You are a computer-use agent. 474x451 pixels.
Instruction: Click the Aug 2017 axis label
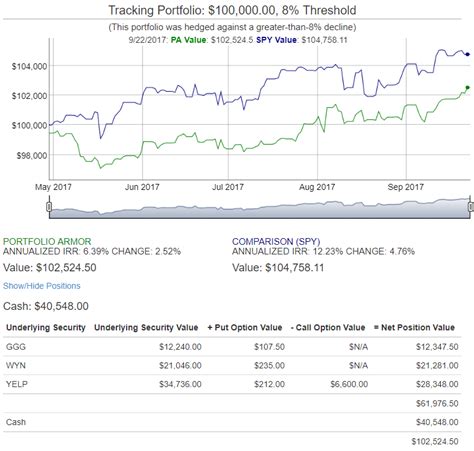click(317, 187)
